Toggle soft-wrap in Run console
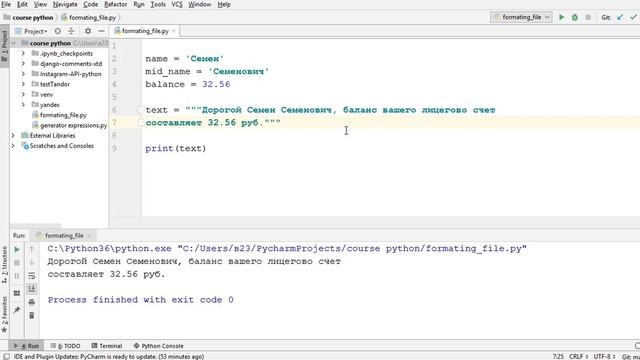640x360 pixels. pyautogui.click(x=31, y=276)
